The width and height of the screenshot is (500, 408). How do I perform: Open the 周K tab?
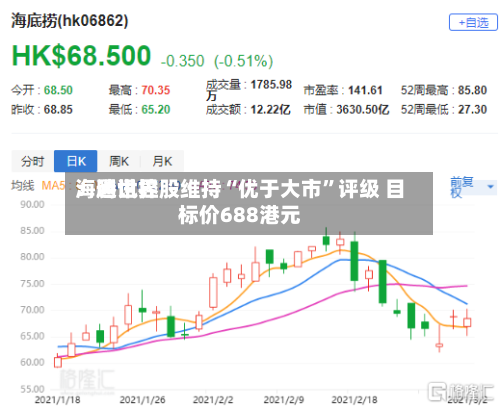click(x=119, y=161)
